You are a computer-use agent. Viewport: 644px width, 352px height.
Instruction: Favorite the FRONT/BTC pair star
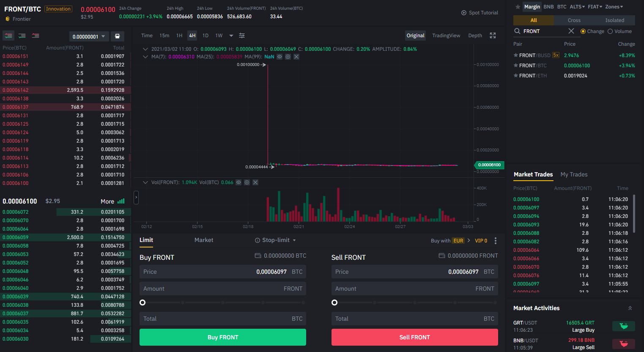(516, 66)
